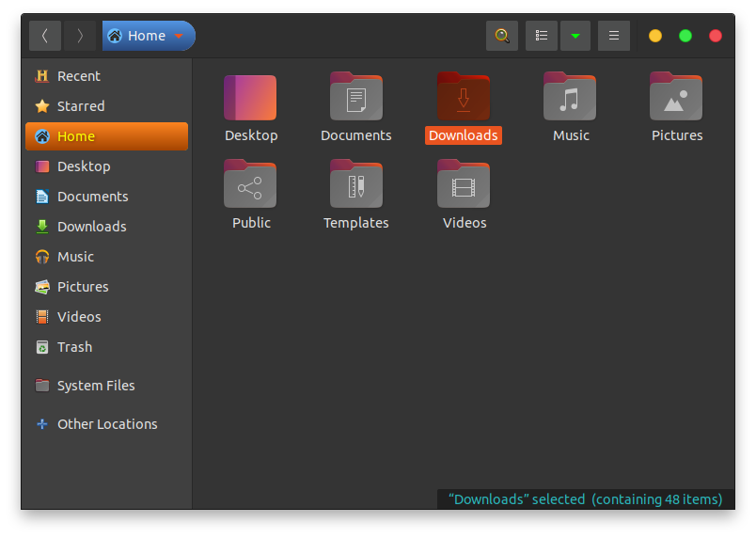756x538 pixels.
Task: Click the "Downloads" selected status bar text
Action: tap(585, 498)
